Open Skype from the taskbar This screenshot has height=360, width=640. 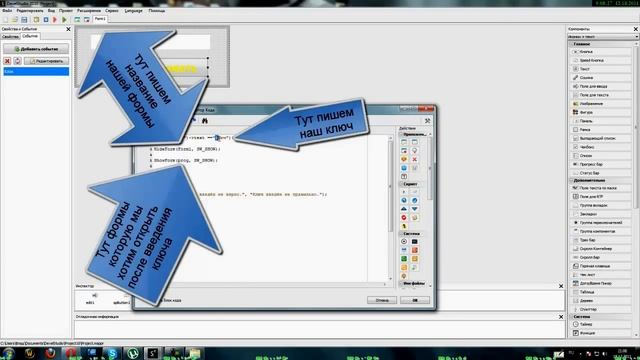coord(112,353)
